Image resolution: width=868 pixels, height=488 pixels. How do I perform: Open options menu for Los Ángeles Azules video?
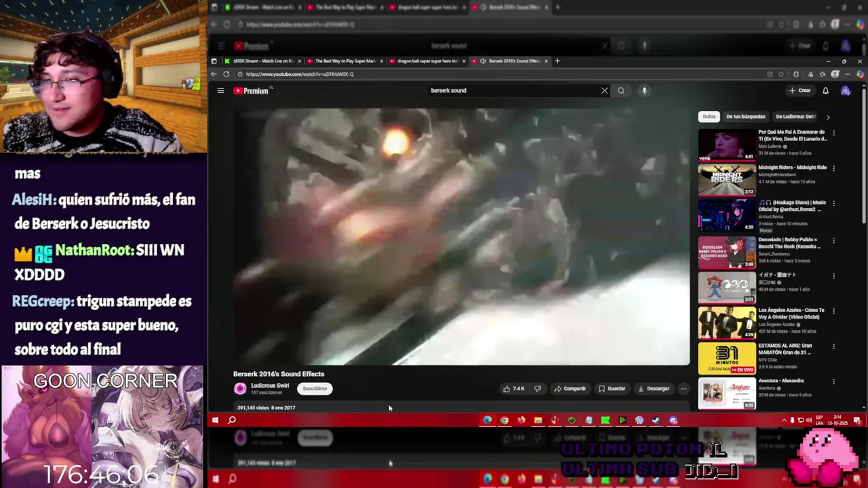coord(833,311)
